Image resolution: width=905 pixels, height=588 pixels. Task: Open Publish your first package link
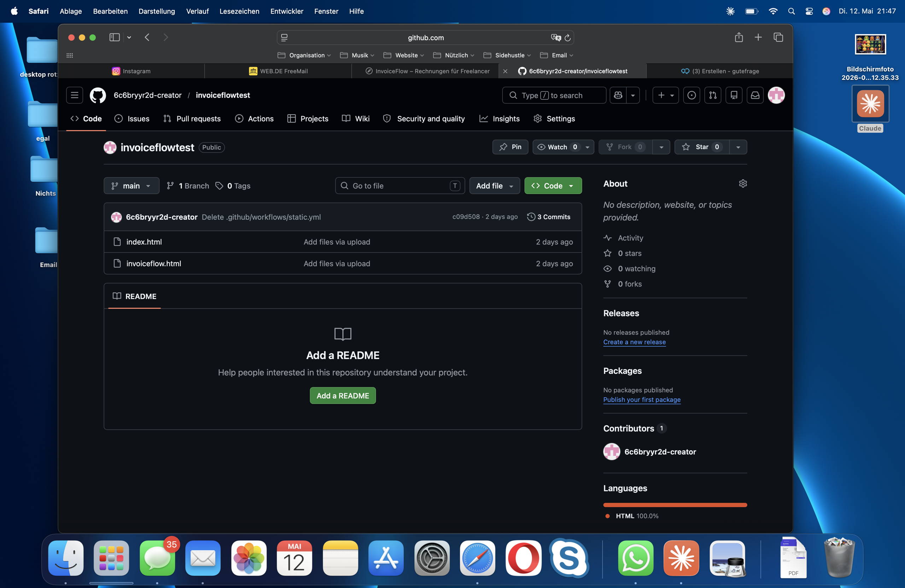point(642,399)
